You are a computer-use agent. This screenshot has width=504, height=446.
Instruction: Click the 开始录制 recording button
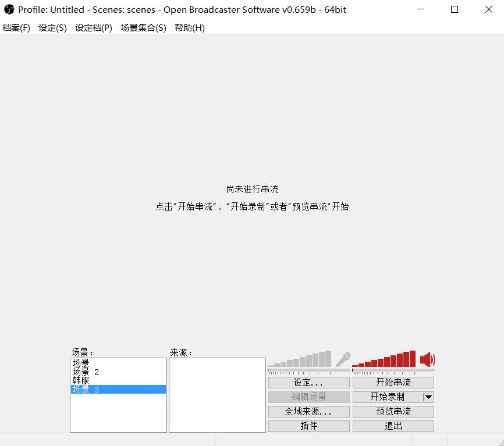point(389,397)
